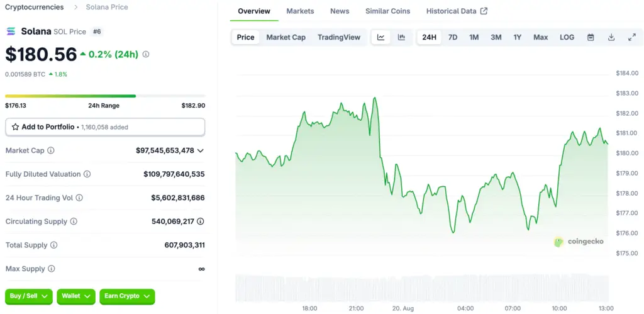Select the 3M time range
644x314 pixels.
pyautogui.click(x=496, y=37)
